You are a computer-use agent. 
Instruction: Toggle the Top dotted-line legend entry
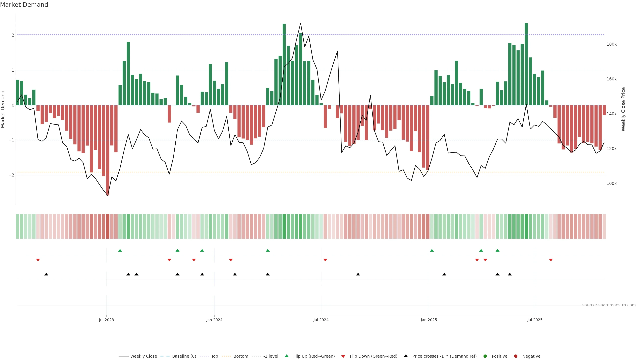(x=214, y=356)
